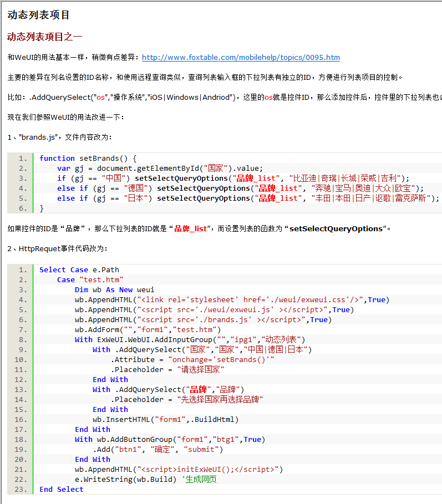This screenshot has height=504, width=442.
Task: Click code line .Attribute = "onchange='setBrands()'"
Action: click(x=192, y=359)
